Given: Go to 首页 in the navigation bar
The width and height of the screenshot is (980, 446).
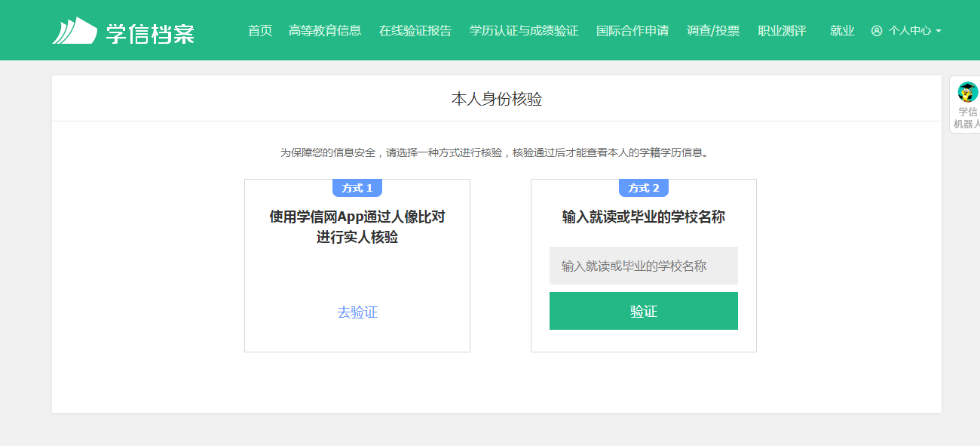Looking at the screenshot, I should pos(260,31).
